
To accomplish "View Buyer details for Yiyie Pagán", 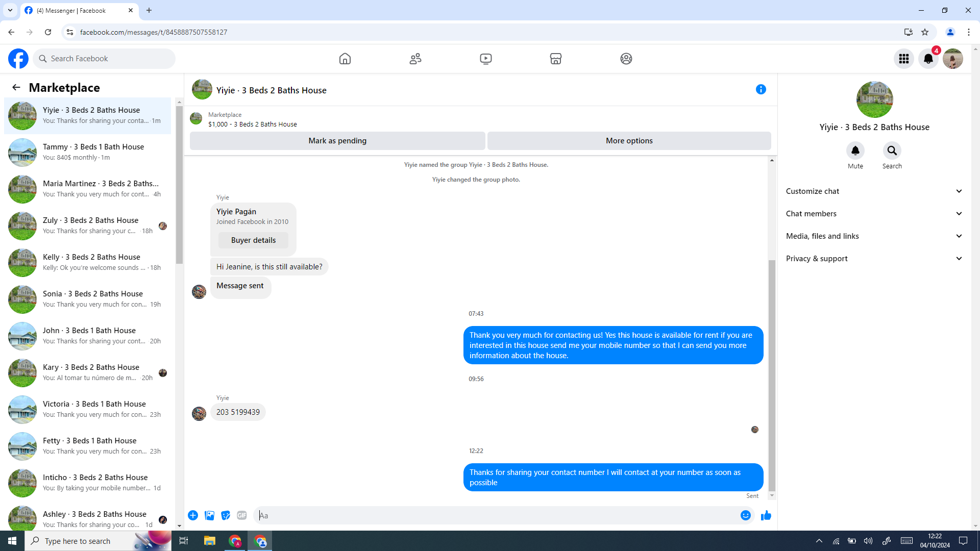I will (253, 240).
